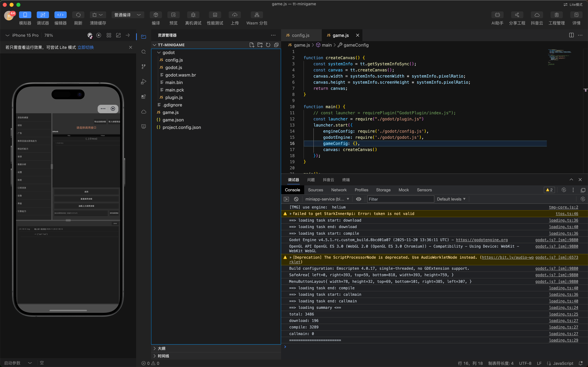Toggle the 模拟器 simulator panel button
Viewport: 588px width, 367px height.
25,15
